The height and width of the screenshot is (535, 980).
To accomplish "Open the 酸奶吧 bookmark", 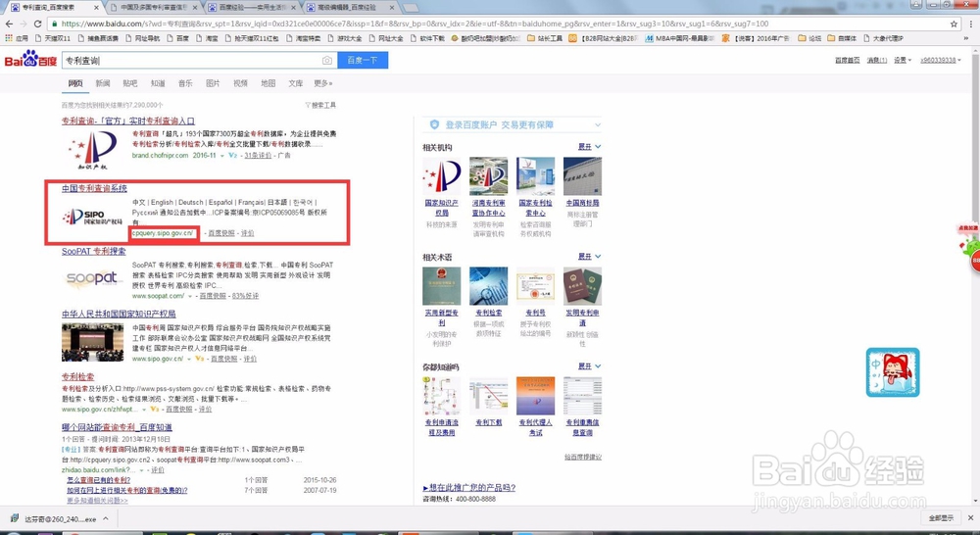I will [x=486, y=38].
